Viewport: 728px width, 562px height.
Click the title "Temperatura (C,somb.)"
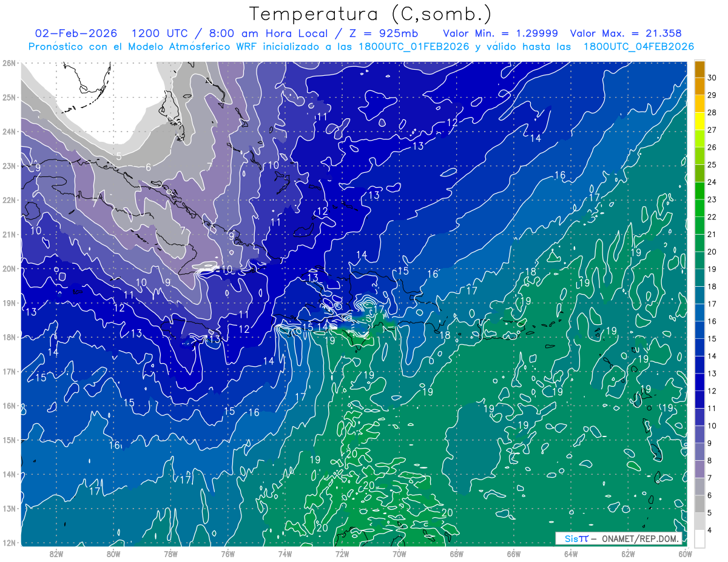click(371, 15)
